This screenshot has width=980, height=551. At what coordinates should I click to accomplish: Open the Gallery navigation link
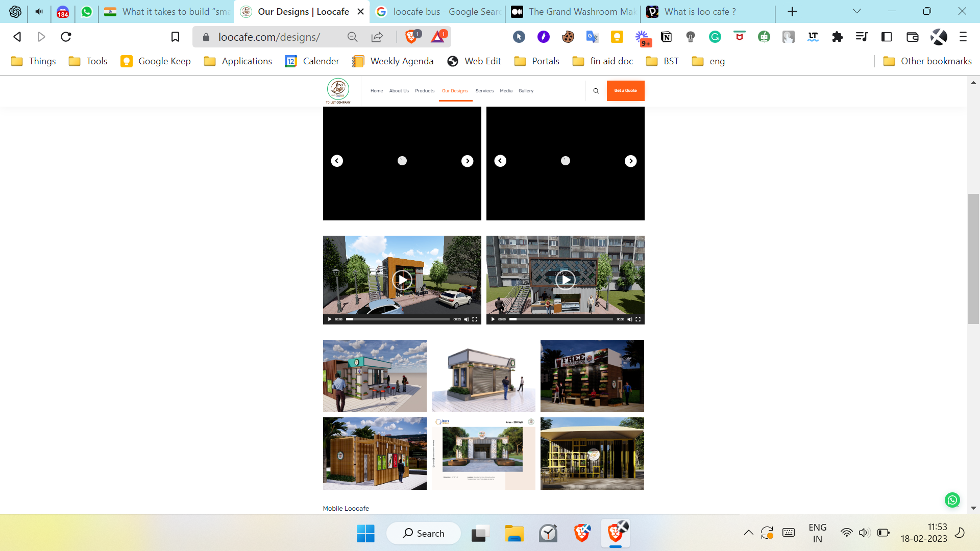[526, 91]
